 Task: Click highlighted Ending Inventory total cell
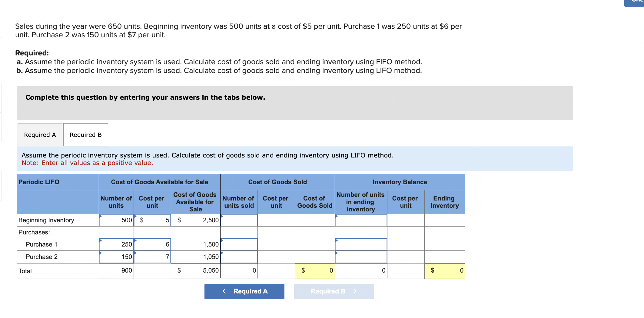(444, 270)
